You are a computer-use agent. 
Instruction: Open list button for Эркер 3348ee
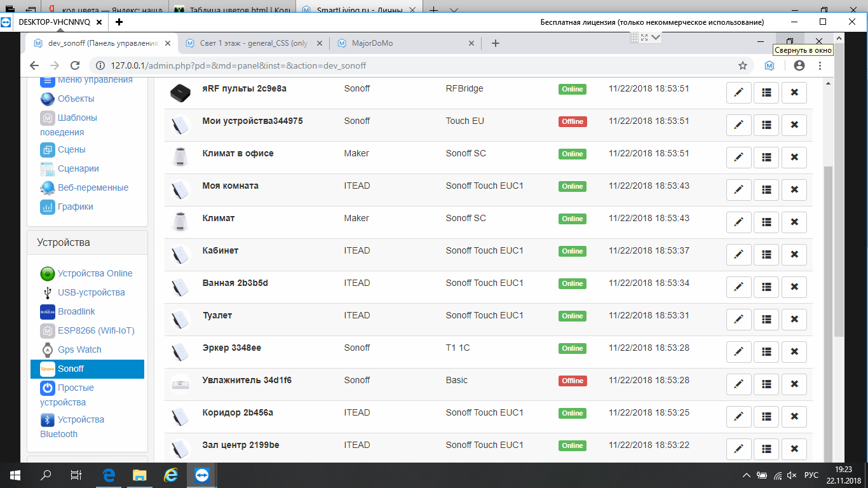tap(766, 352)
